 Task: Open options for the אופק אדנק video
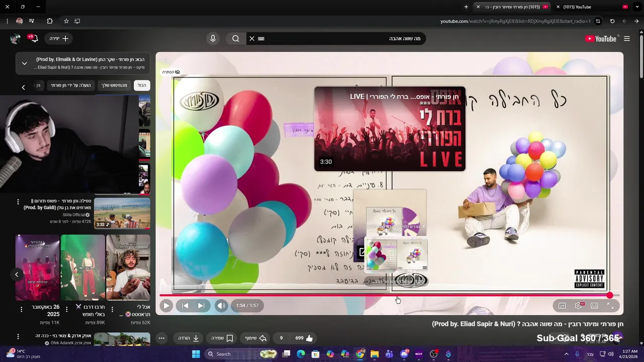coord(18,336)
